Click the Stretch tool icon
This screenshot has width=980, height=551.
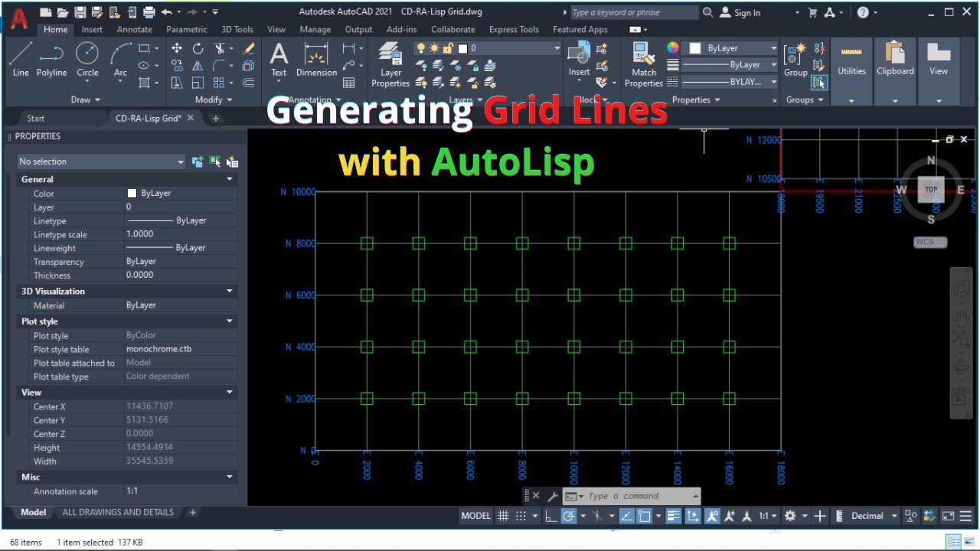pyautogui.click(x=177, y=83)
